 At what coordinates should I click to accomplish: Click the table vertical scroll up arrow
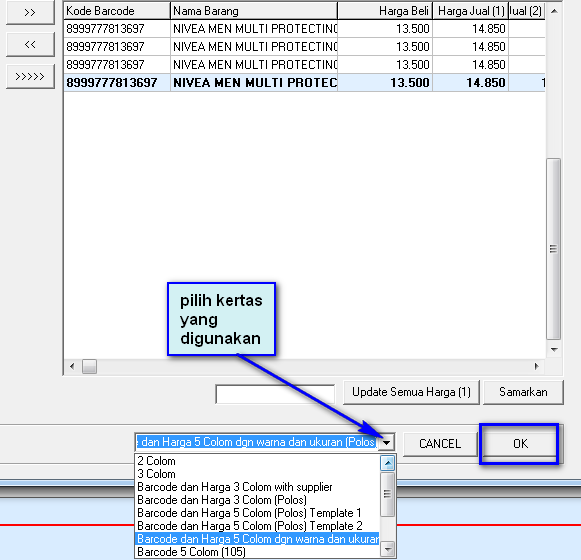(x=554, y=11)
